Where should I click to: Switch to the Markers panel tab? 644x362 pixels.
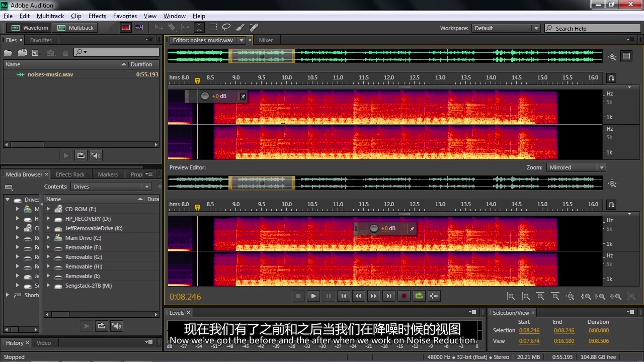pyautogui.click(x=108, y=174)
